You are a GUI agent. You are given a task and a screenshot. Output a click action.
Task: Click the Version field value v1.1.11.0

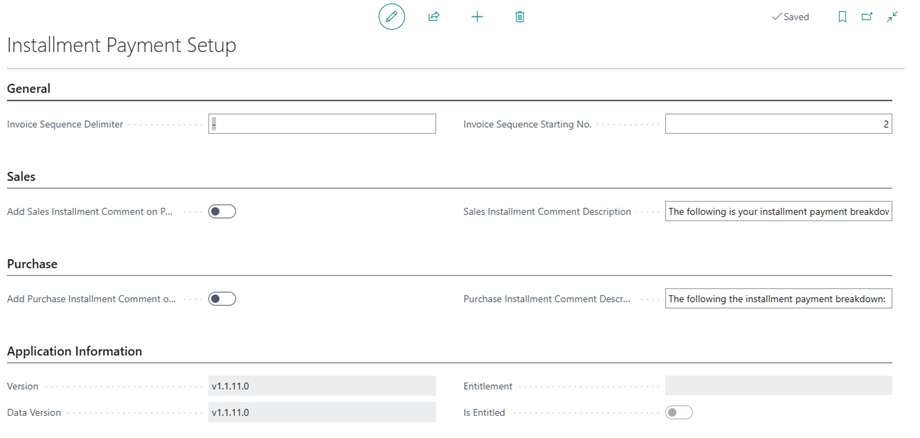(x=322, y=386)
